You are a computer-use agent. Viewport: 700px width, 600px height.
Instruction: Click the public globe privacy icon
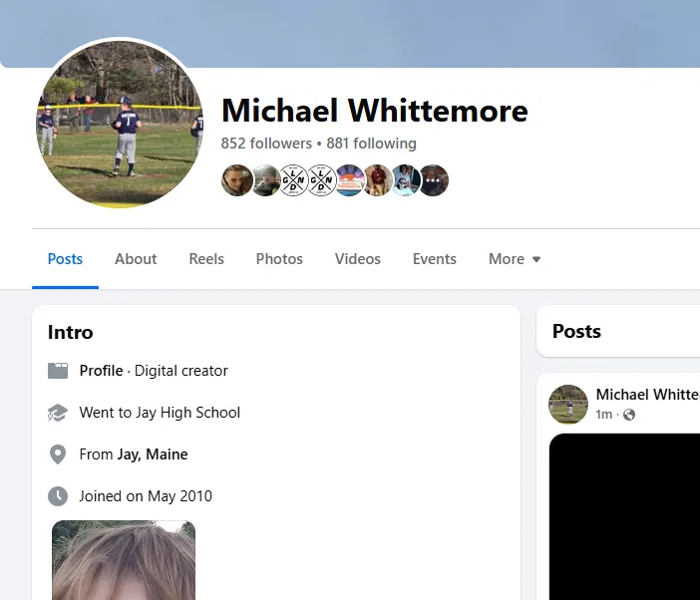[x=629, y=415]
